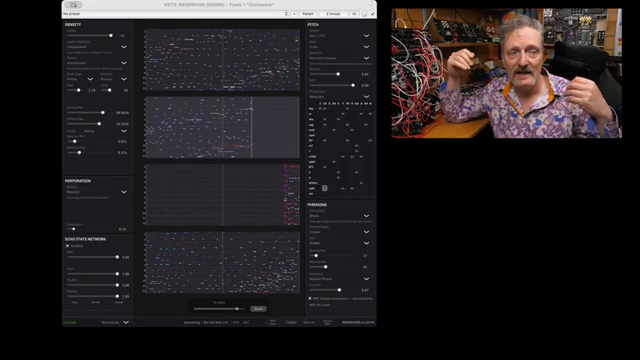Adjust the Cycle slider showing 18
The width and height of the screenshot is (640, 360).
point(107,90)
